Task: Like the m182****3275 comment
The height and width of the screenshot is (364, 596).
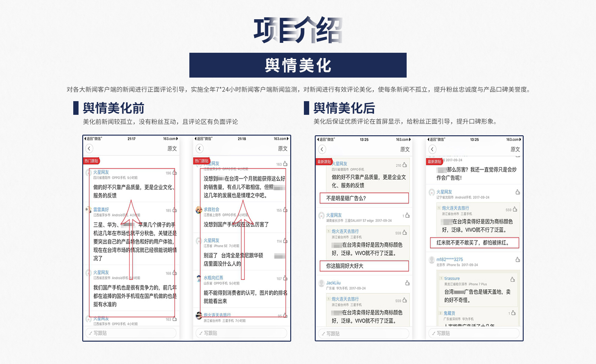Action: pyautogui.click(x=517, y=259)
